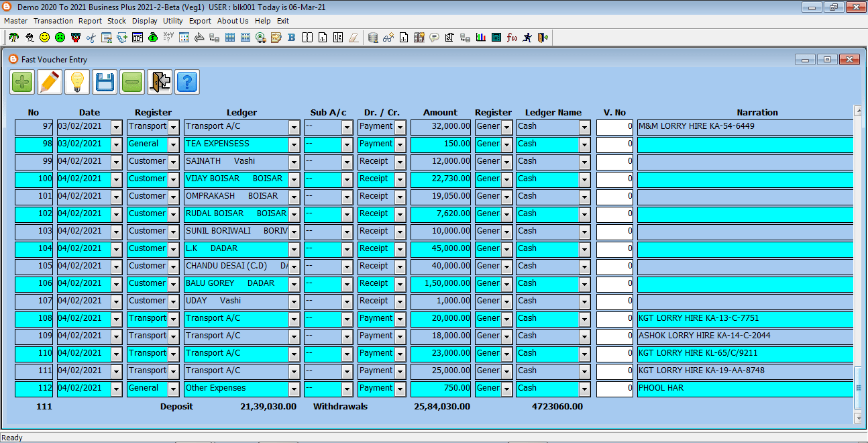The width and height of the screenshot is (868, 443).
Task: Save entries with the floppy disk icon
Action: pos(105,82)
